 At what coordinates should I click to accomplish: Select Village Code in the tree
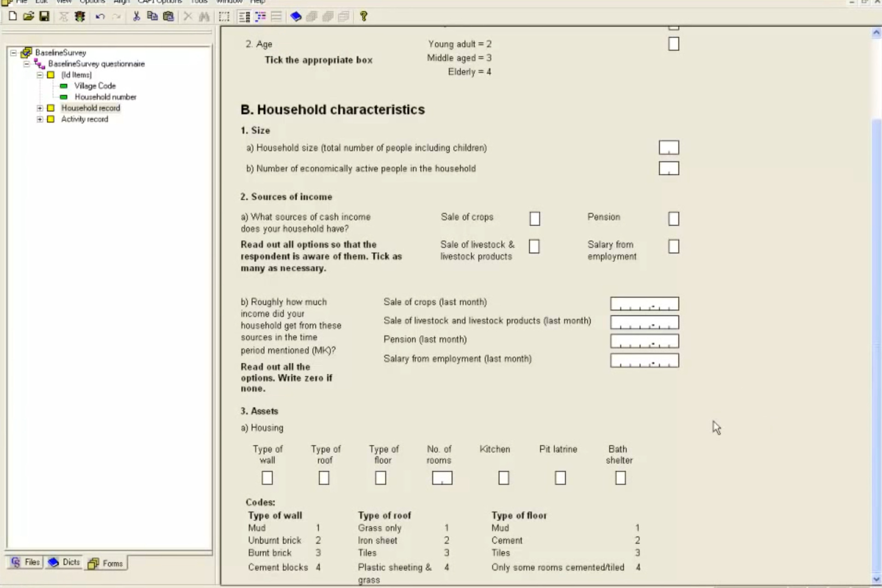pos(95,86)
